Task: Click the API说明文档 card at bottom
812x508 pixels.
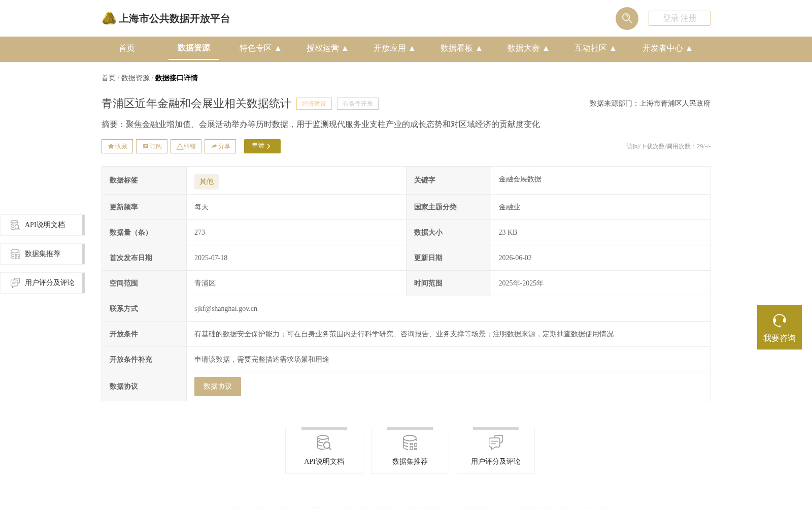Action: tap(324, 451)
